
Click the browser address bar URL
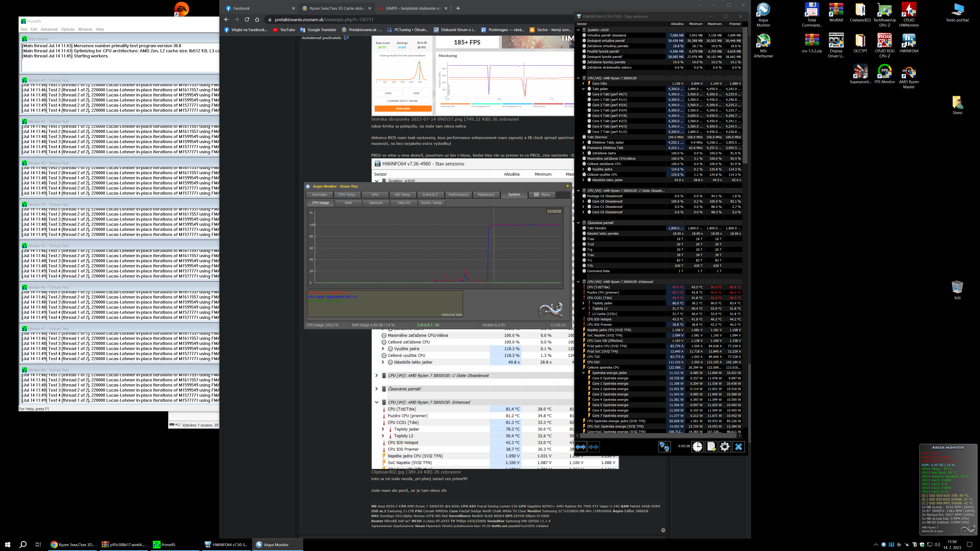324,19
